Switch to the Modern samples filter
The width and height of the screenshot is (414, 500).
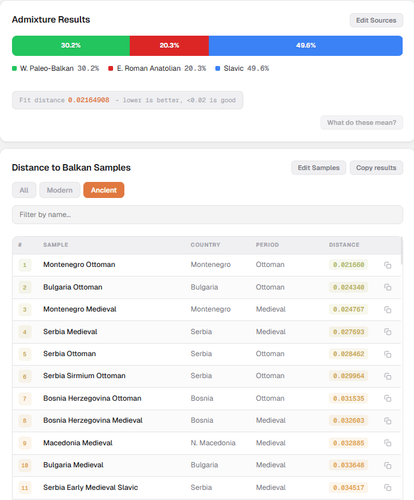pos(60,190)
